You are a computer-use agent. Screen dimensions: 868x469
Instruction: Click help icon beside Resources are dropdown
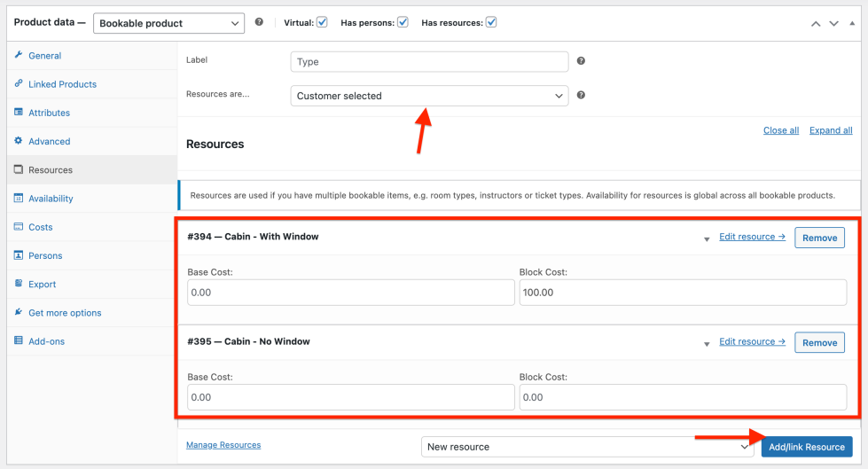[581, 95]
